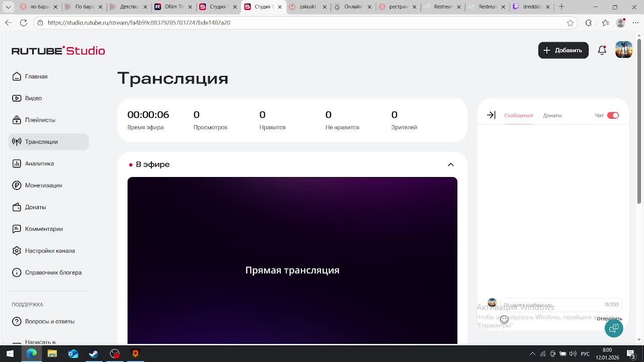
Task: Click the page vertical scrollbar
Action: [639, 121]
